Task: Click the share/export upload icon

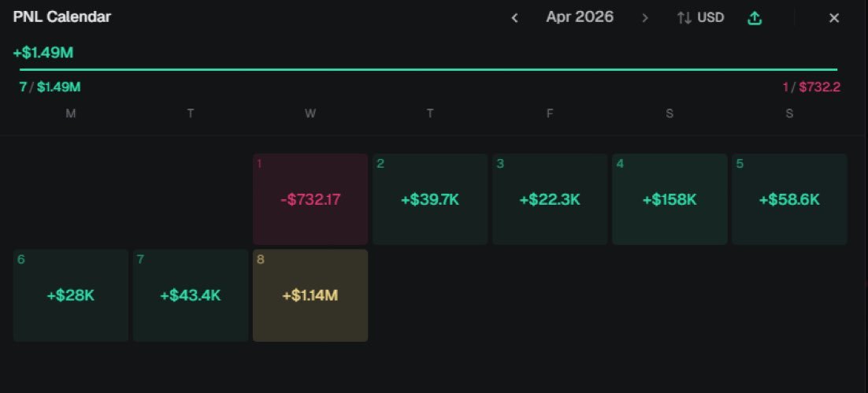Action: 755,17
